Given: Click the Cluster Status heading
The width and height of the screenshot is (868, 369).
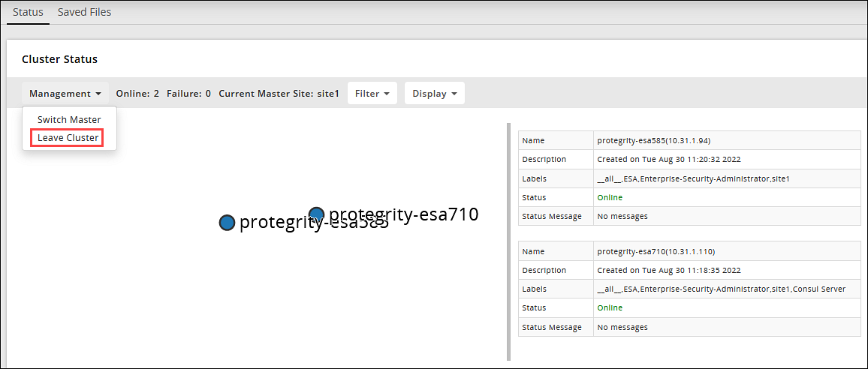Looking at the screenshot, I should pos(59,59).
